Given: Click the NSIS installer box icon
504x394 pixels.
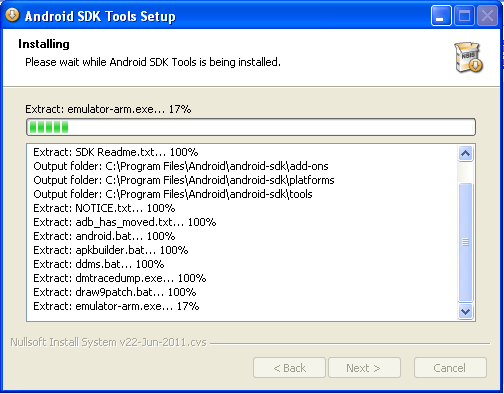Looking at the screenshot, I should [x=468, y=57].
